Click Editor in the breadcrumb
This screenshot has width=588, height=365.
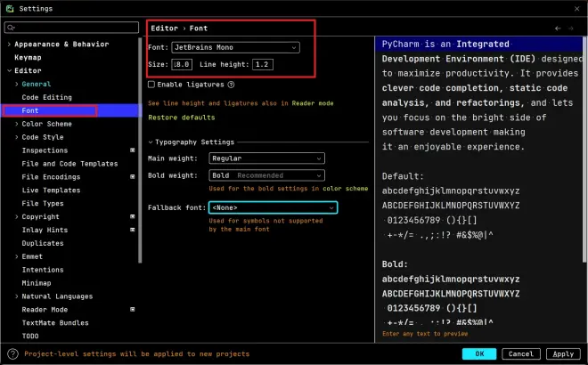(x=164, y=28)
